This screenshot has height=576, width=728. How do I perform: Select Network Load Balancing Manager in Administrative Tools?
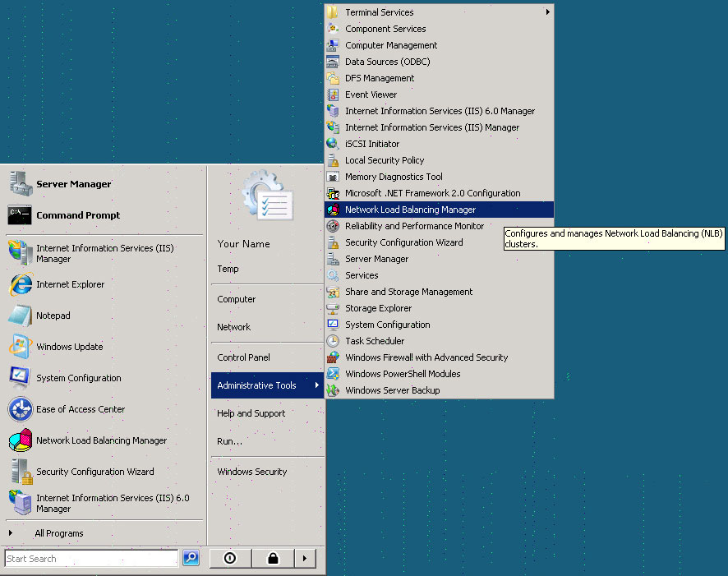pyautogui.click(x=440, y=210)
